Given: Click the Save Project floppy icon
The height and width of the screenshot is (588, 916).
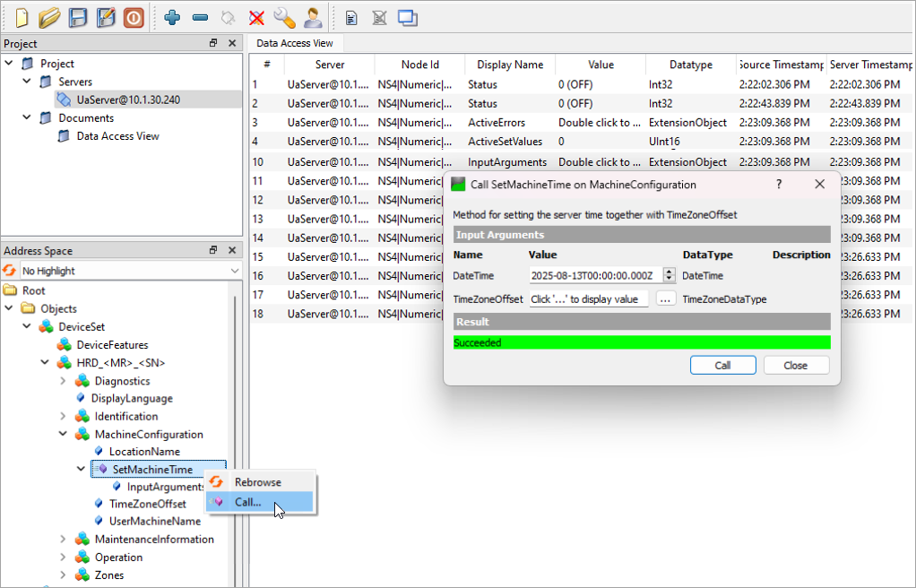Looking at the screenshot, I should (78, 17).
